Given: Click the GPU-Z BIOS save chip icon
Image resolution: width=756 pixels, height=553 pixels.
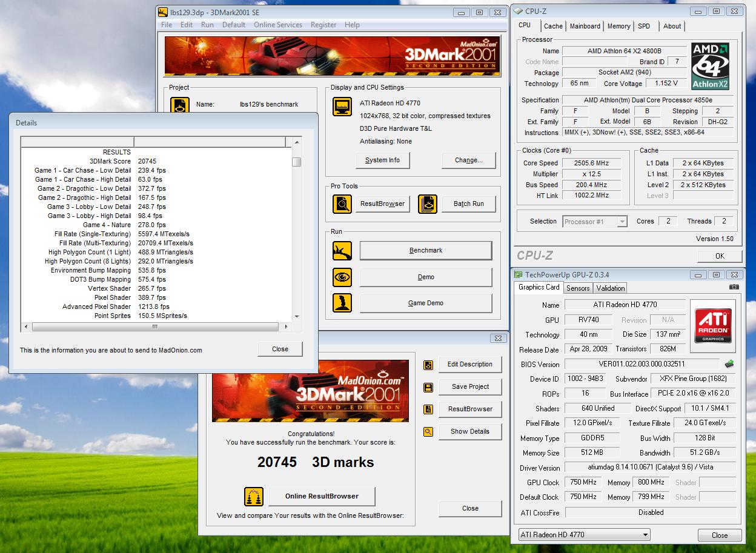Looking at the screenshot, I should [729, 364].
